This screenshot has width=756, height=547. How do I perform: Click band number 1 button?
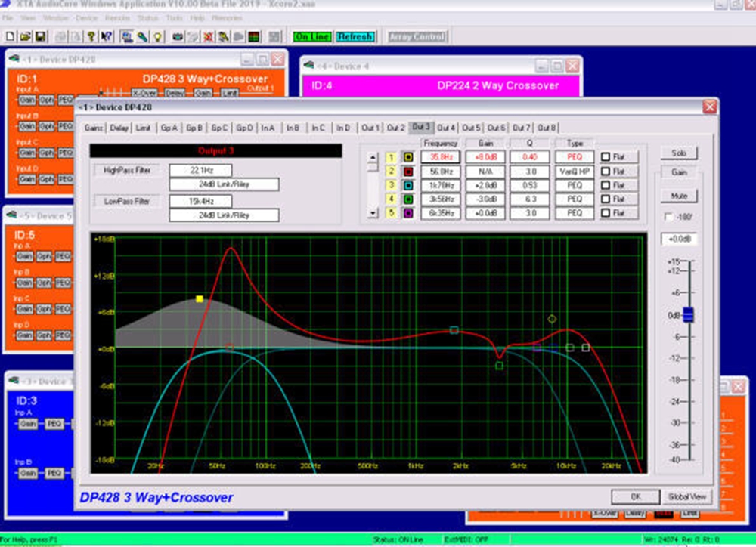(x=392, y=157)
